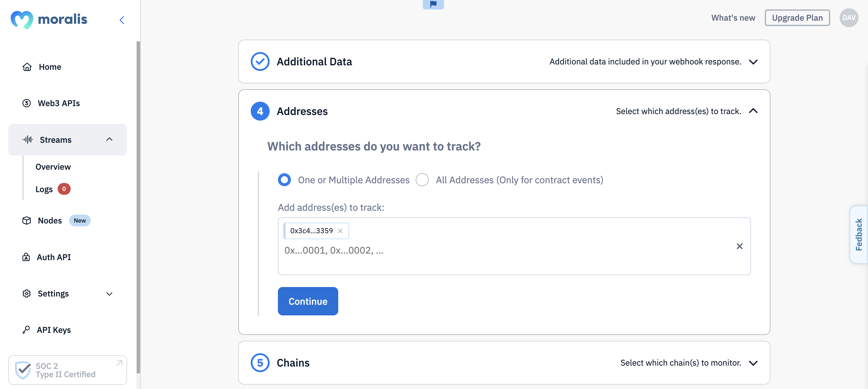Screen dimensions: 868x389
Task: Click the Moralis logo
Action: (x=49, y=20)
